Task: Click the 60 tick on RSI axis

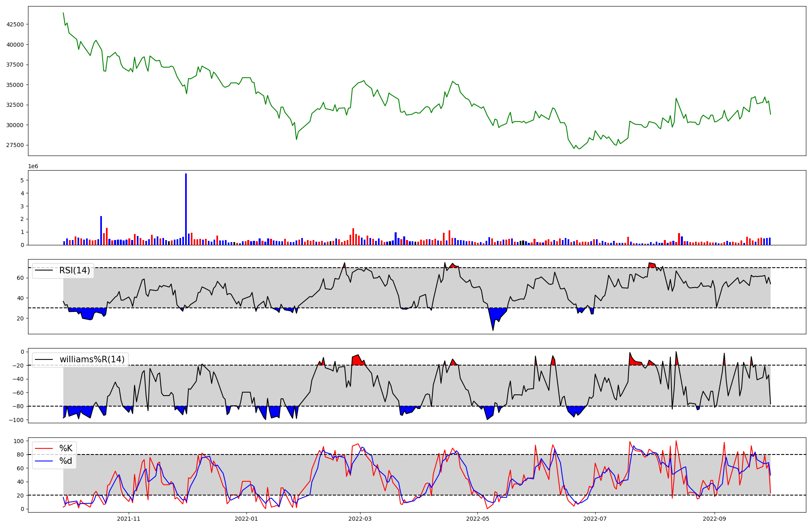Action: click(20, 278)
